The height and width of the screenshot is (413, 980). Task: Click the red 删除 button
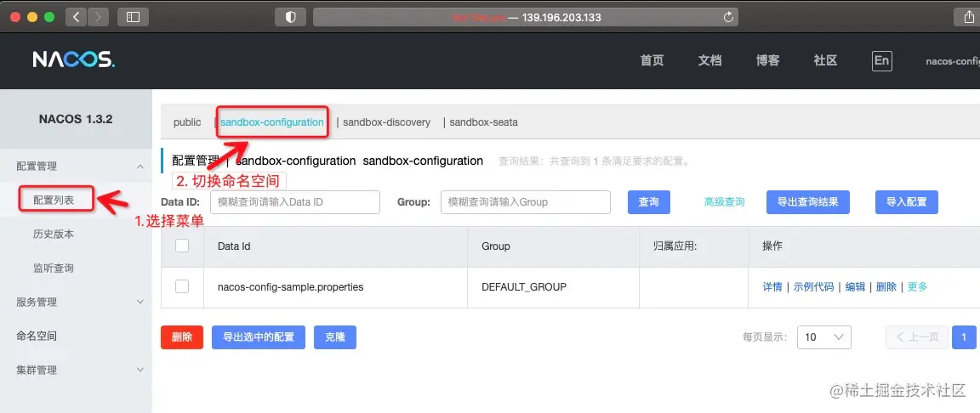(182, 337)
